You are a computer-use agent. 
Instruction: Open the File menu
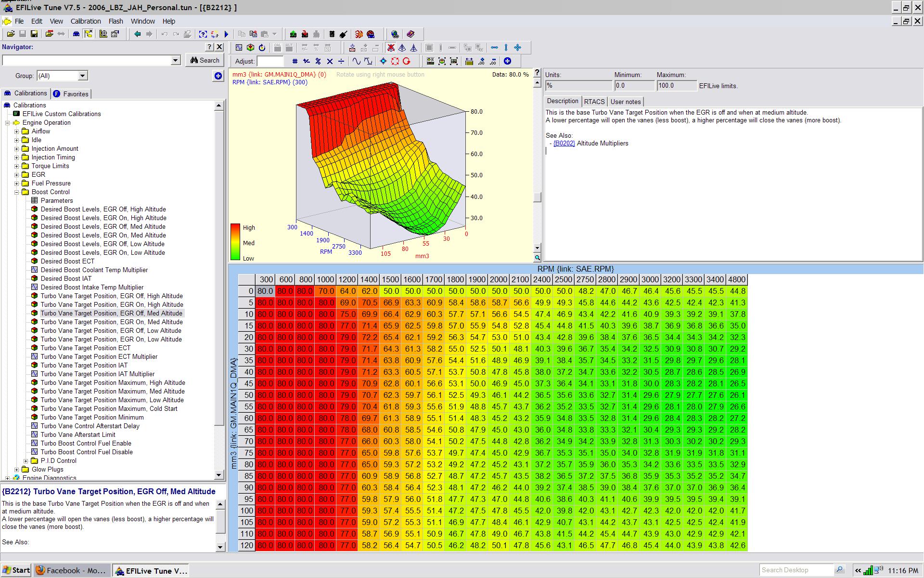click(19, 21)
